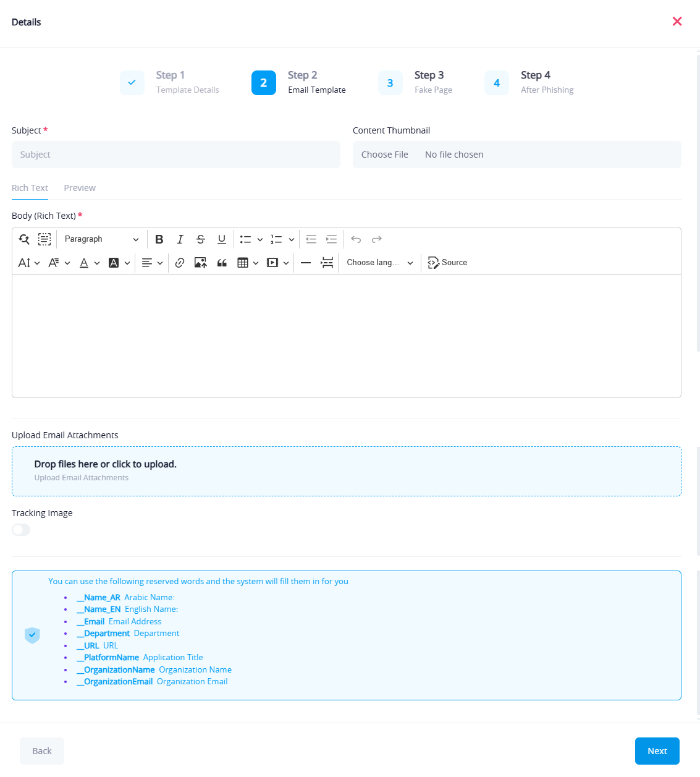Enable the Tracking Image switch
Image resolution: width=700 pixels, height=777 pixels.
[x=21, y=530]
